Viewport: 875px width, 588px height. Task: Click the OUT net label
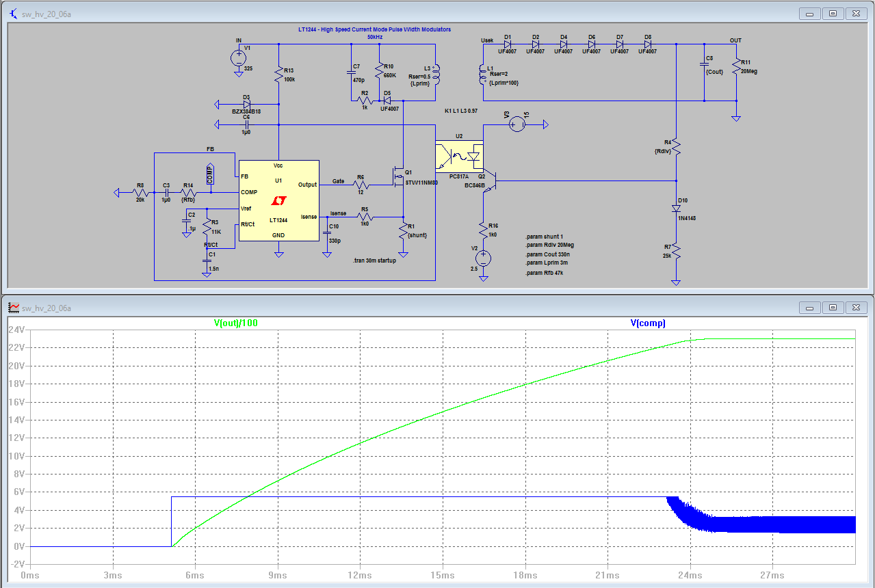735,40
